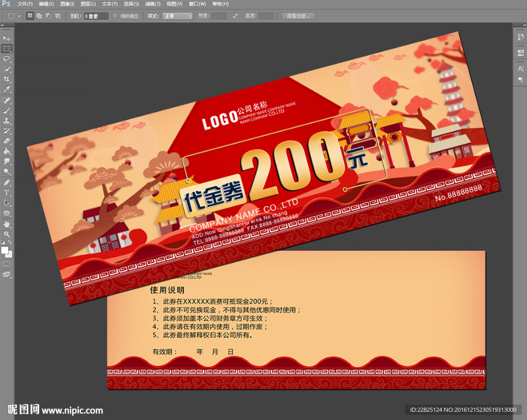
Task: Open the 窗口(W) menu
Action: [197, 4]
